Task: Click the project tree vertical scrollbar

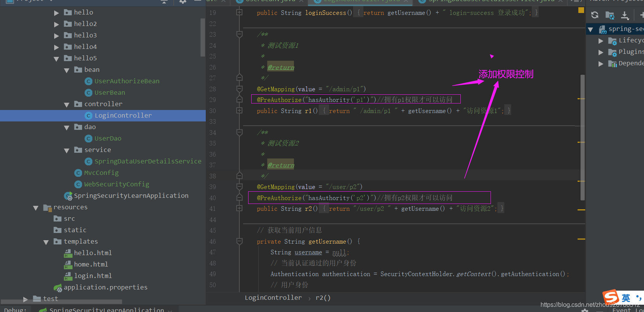Action: (203, 37)
